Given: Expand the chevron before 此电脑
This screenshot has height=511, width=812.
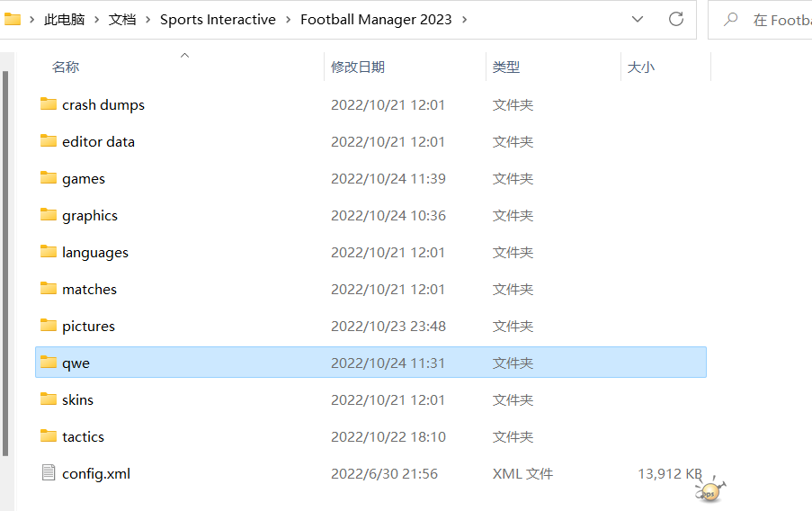Looking at the screenshot, I should click(x=32, y=20).
